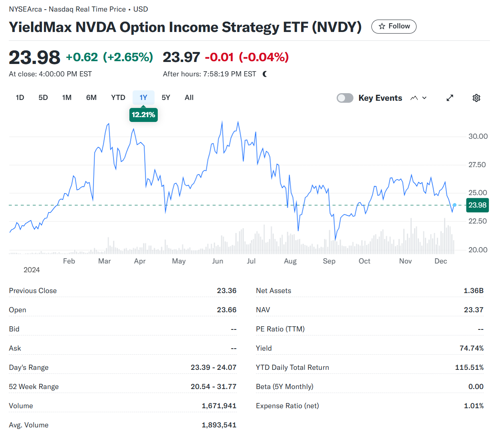
Task: Click the chart type line icon
Action: click(x=414, y=98)
